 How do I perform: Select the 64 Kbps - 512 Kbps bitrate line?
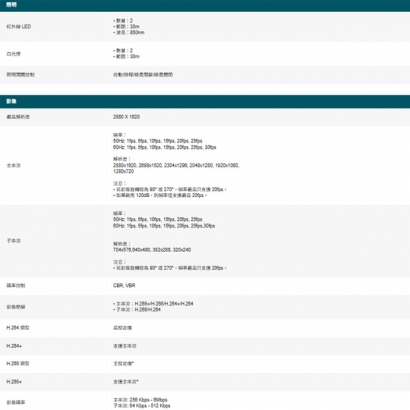point(142,406)
